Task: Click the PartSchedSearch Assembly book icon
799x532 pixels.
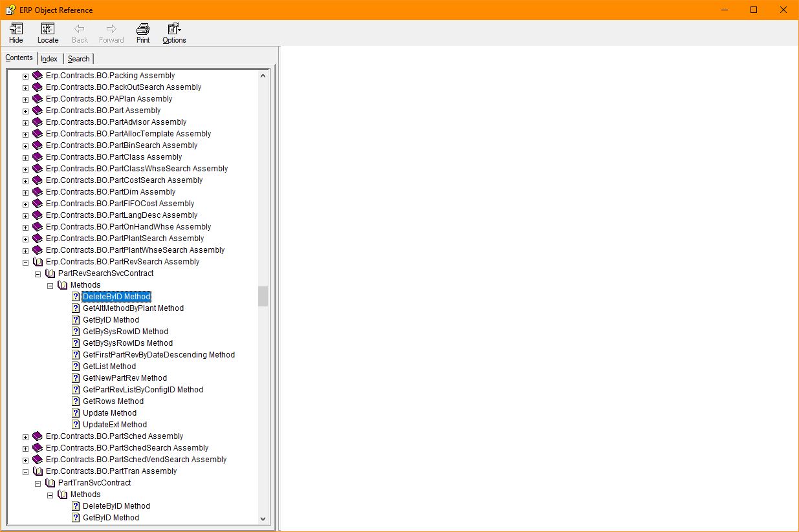Action: point(38,448)
